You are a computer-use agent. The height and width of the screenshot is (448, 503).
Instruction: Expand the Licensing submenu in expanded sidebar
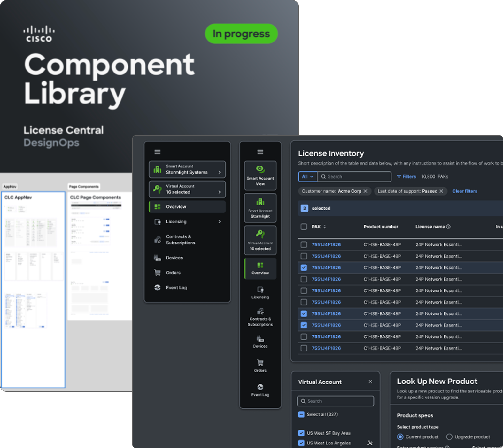[220, 221]
